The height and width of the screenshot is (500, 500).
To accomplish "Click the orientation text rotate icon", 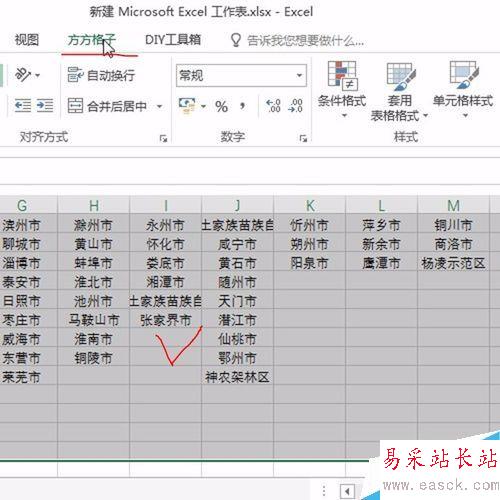I will click(x=23, y=75).
